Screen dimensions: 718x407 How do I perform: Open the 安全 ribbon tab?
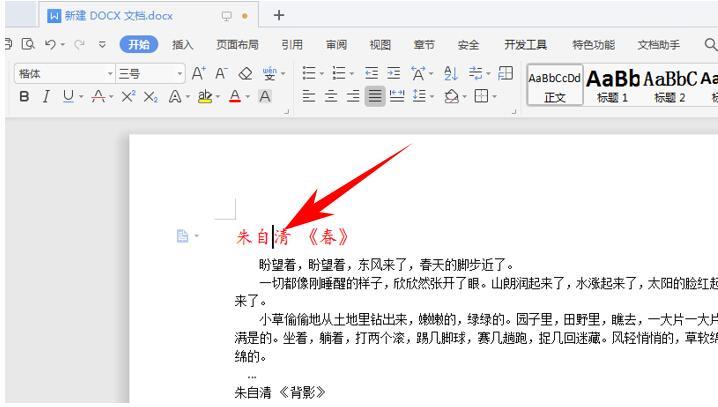pos(468,45)
